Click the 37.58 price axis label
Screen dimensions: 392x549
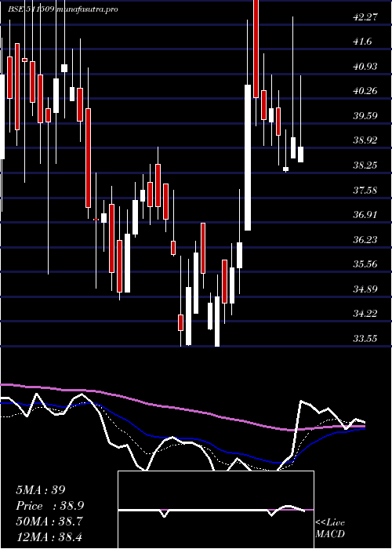[365, 190]
